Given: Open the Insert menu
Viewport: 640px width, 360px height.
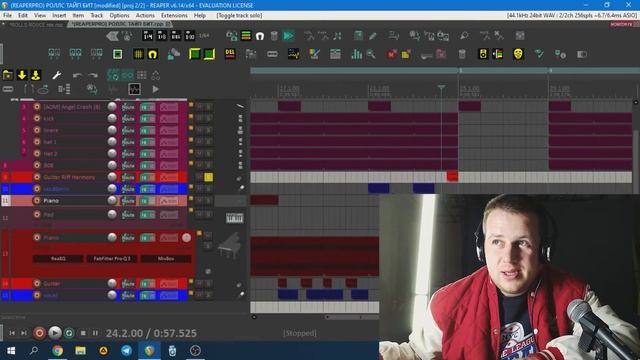Looking at the screenshot, I should click(x=59, y=15).
